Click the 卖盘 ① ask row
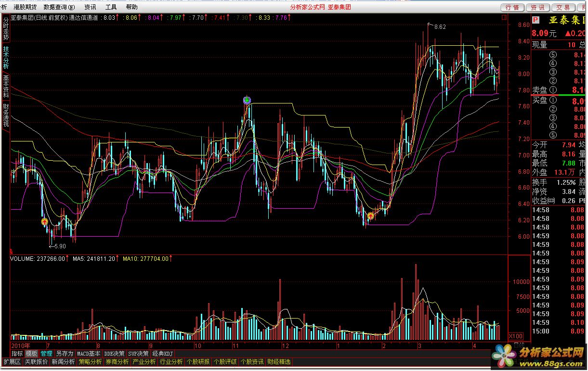This screenshot has width=588, height=371. pos(559,90)
